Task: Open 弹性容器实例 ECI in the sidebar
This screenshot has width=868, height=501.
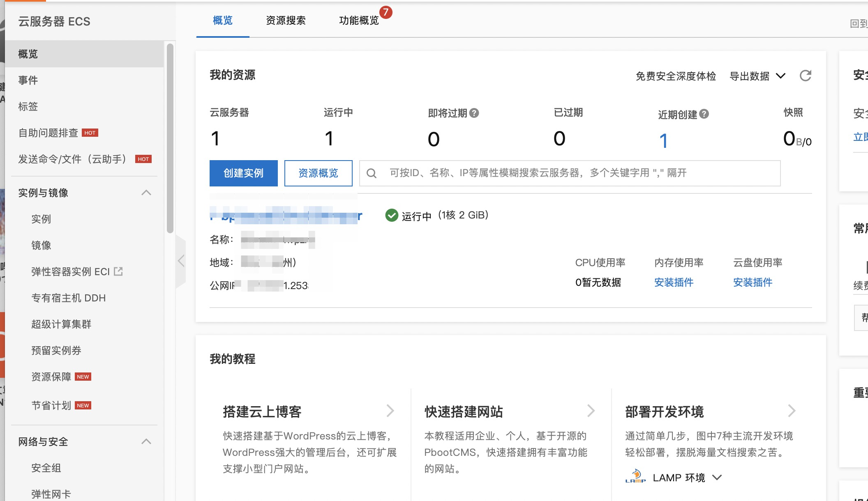Action: 71,271
